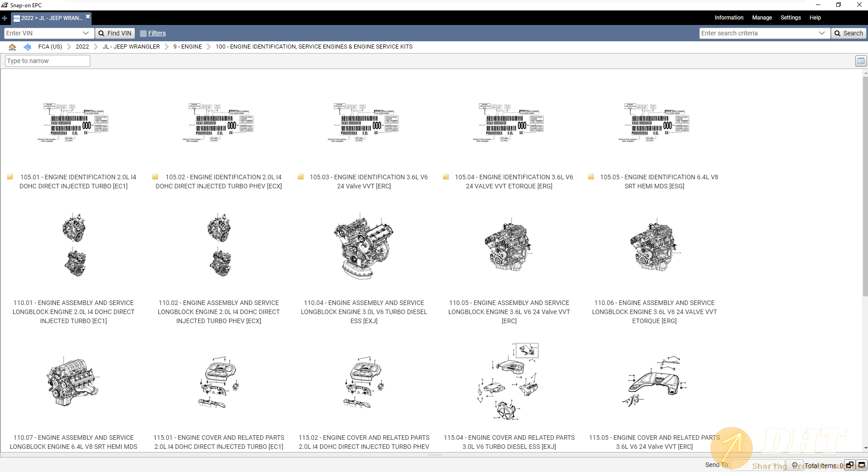The height and width of the screenshot is (472, 868).
Task: Navigate to 2022 breadcrumb
Action: coord(82,47)
